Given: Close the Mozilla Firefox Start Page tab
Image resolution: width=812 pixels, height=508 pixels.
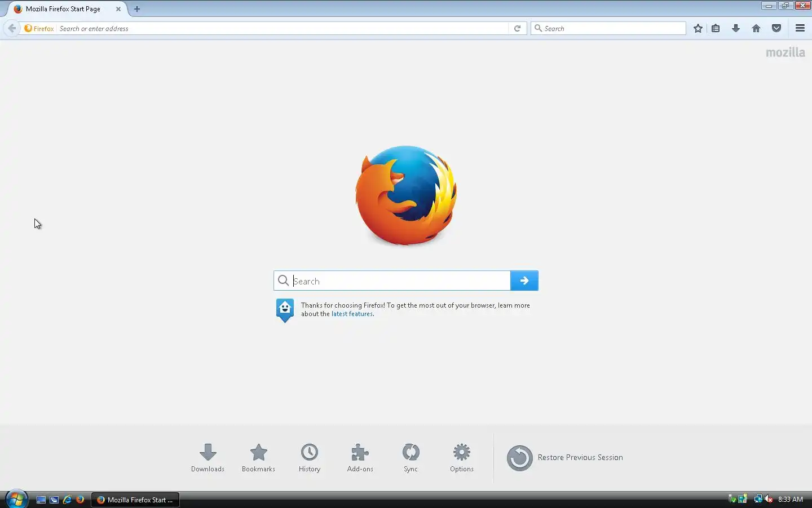Looking at the screenshot, I should click(x=118, y=9).
